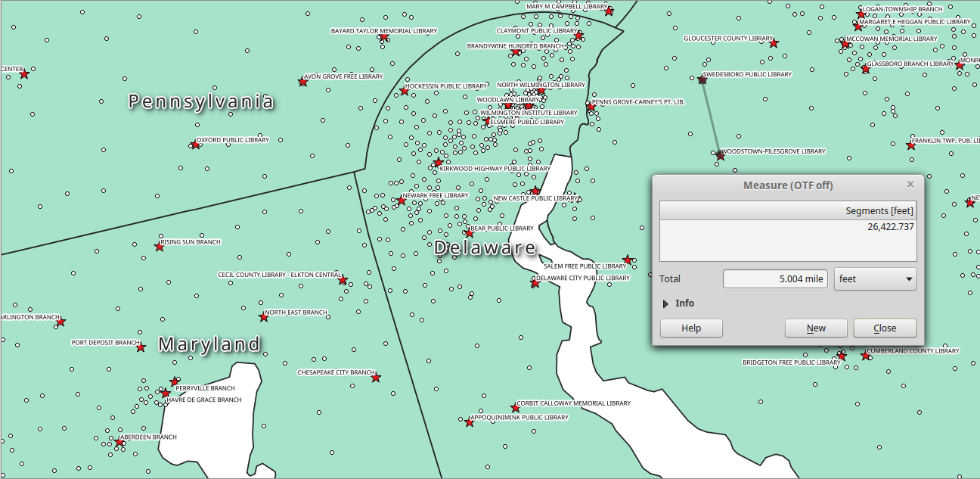
Task: Open the units dropdown showing feet
Action: 875,278
